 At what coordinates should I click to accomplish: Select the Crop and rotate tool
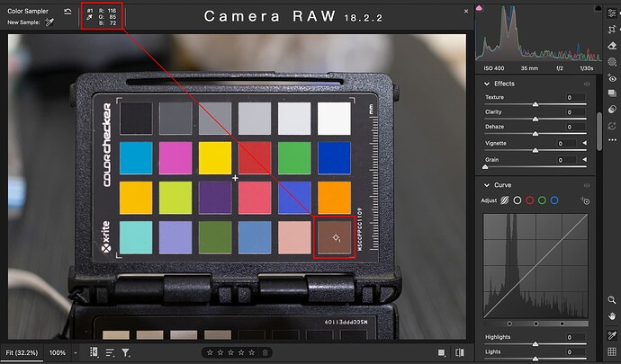pos(612,30)
